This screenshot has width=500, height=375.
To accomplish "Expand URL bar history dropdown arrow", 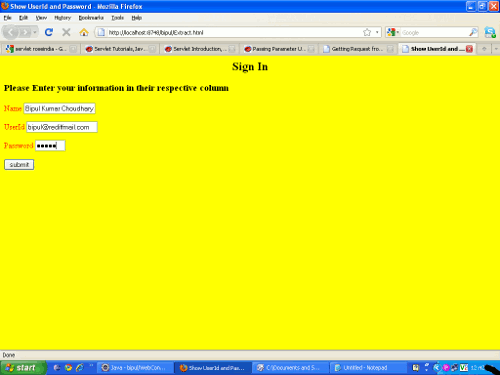I will (x=377, y=32).
